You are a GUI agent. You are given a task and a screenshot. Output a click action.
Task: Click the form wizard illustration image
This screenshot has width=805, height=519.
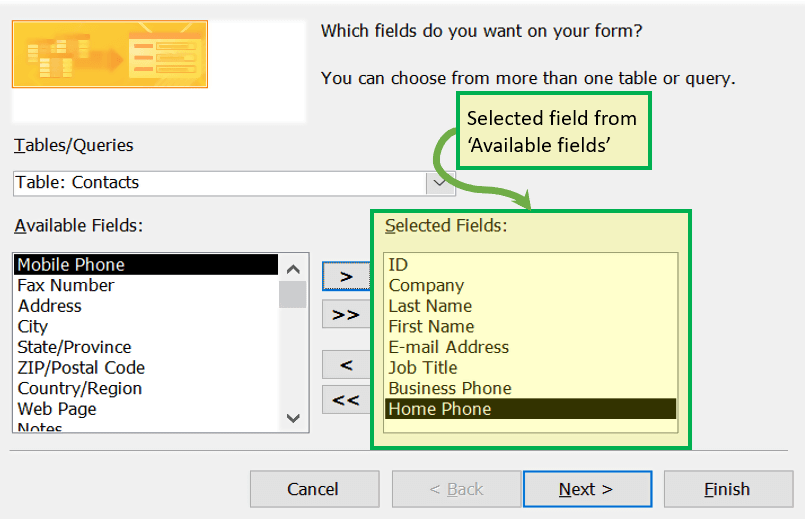coord(110,54)
